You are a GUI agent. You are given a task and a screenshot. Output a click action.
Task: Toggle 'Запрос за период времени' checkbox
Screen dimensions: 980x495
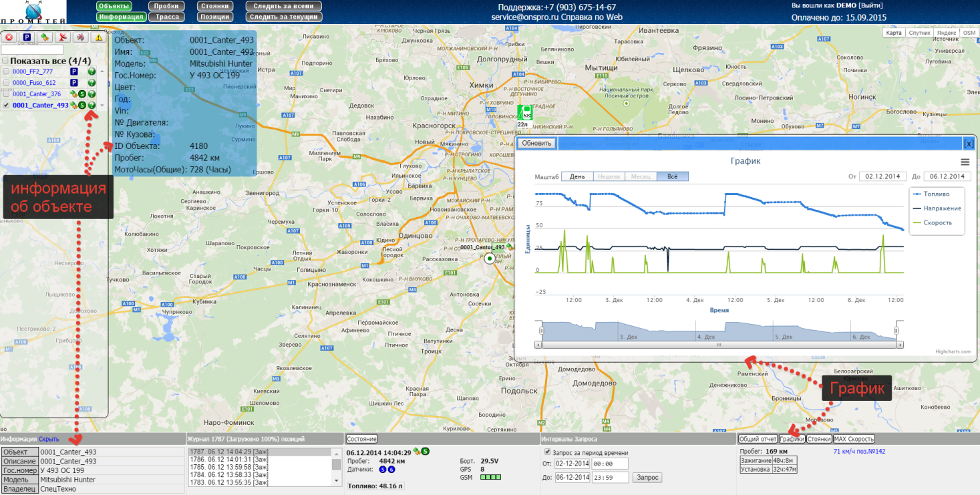548,452
